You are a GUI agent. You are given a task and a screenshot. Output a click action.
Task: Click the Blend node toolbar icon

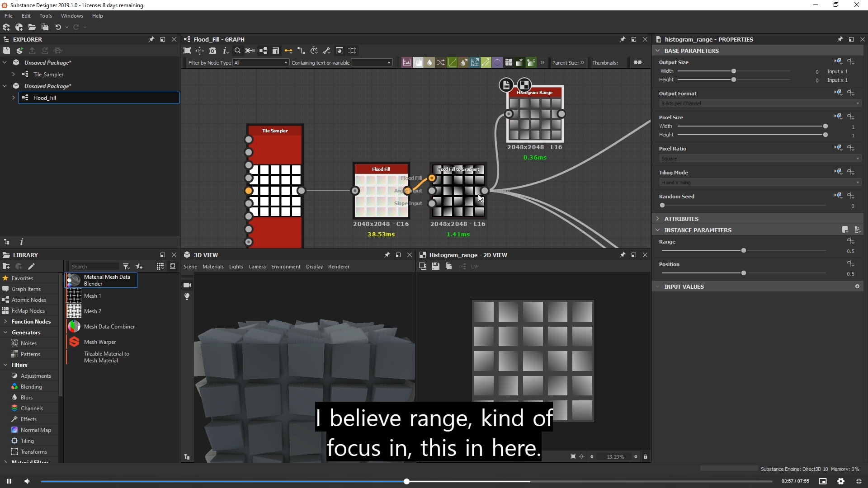point(418,62)
